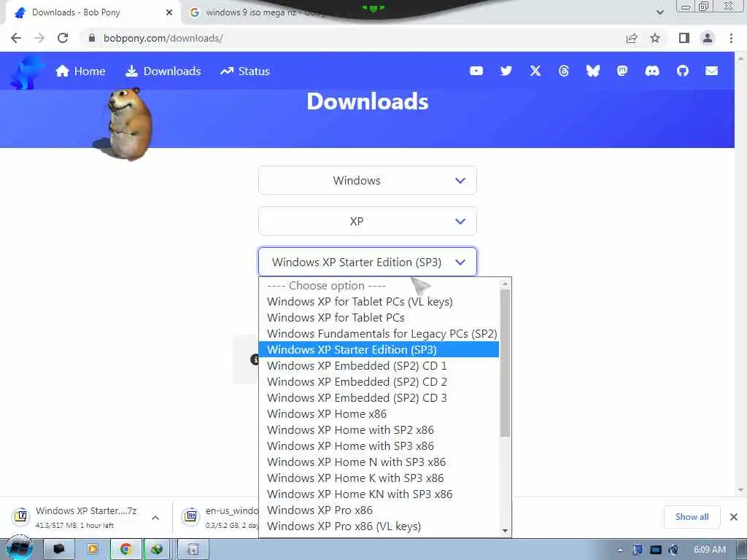Bookmark page with the star icon
The height and width of the screenshot is (560, 747).
click(x=655, y=38)
